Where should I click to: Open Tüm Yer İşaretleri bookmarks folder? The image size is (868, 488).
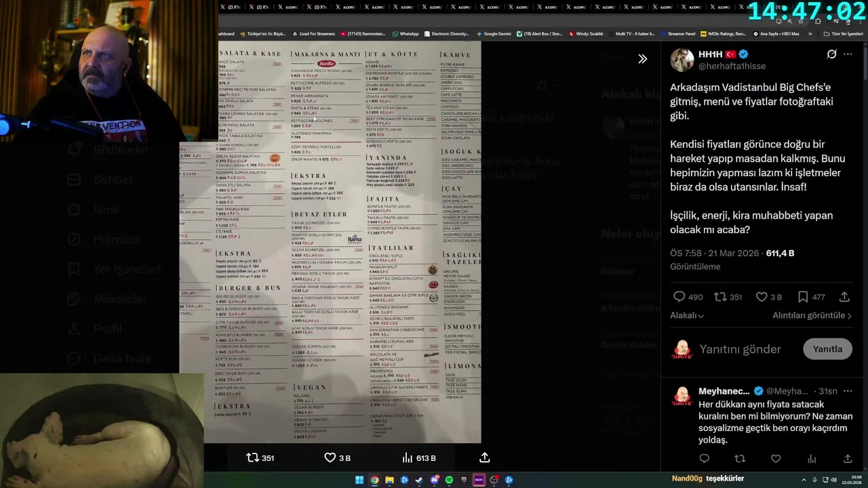(x=843, y=33)
